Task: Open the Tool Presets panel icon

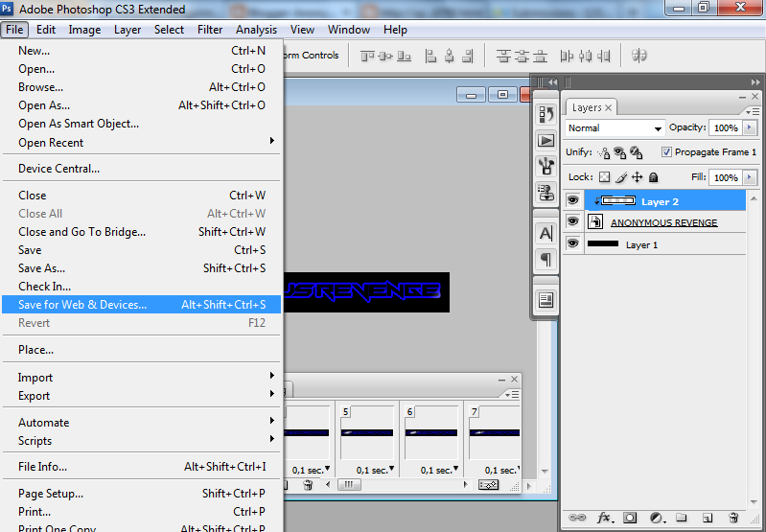Action: (x=546, y=167)
